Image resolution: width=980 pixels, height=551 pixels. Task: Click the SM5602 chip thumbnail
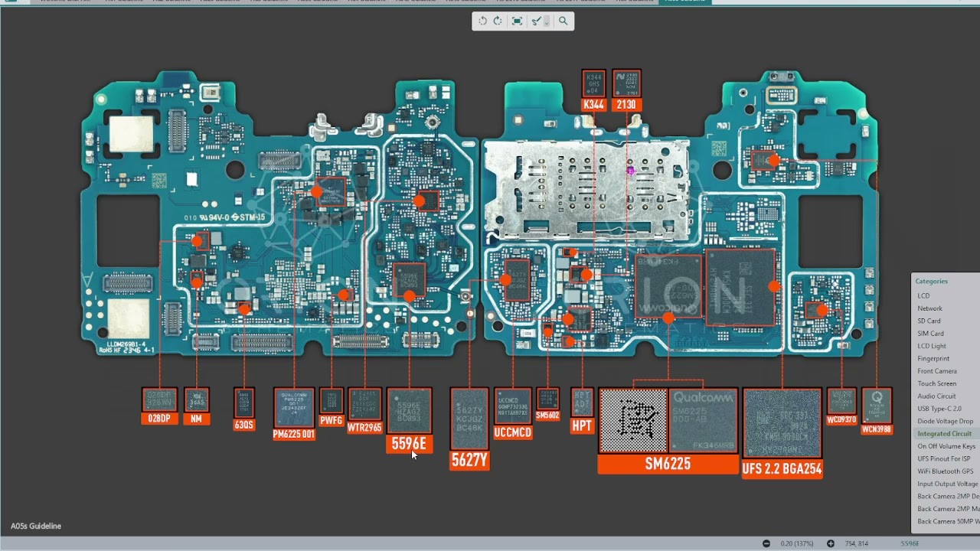point(548,399)
